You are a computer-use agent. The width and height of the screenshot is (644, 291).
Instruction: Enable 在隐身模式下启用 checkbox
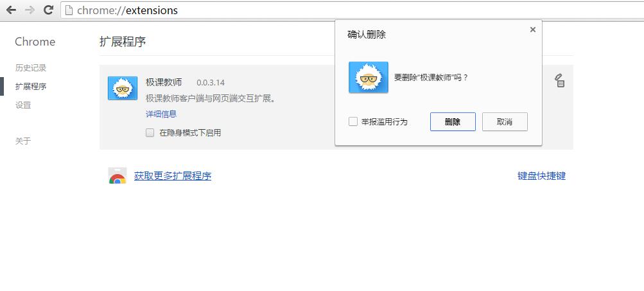point(150,133)
